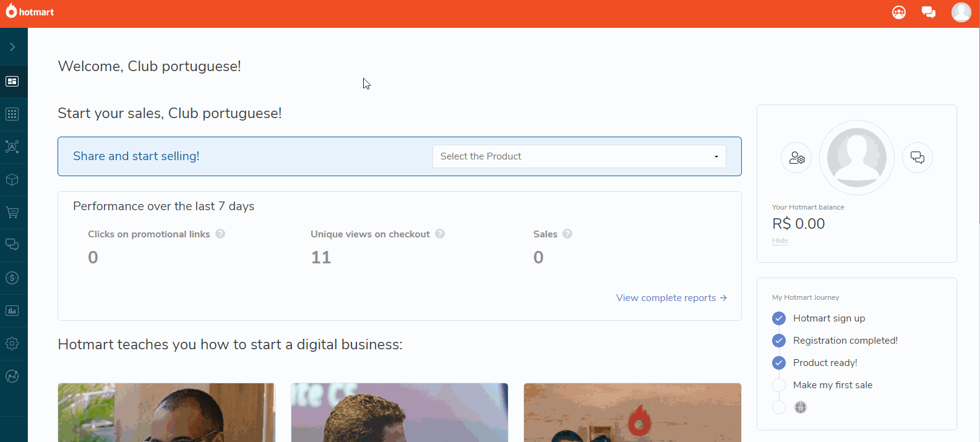This screenshot has width=980, height=442.
Task: Click the Make my first sale text
Action: [x=833, y=385]
